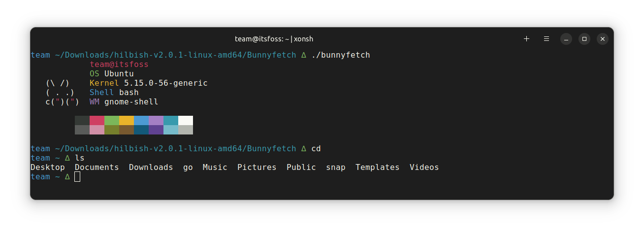644x233 pixels.
Task: Click 'Videos' in ls output
Action: click(424, 167)
